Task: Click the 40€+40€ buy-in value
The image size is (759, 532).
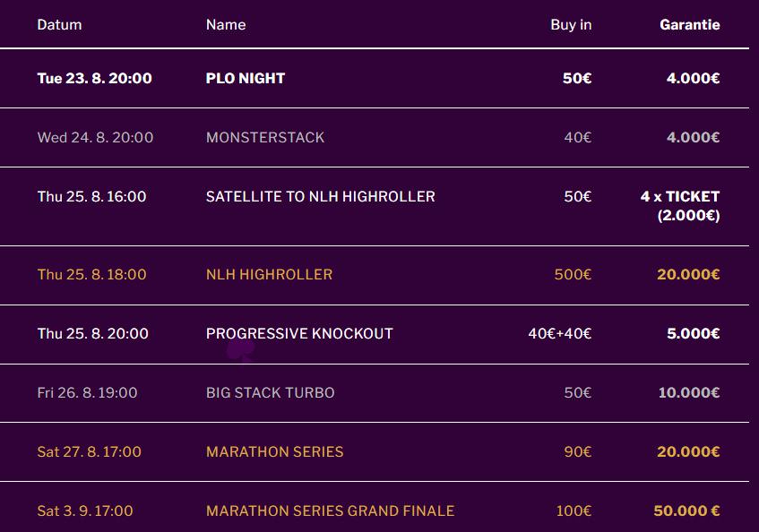Action: click(560, 333)
